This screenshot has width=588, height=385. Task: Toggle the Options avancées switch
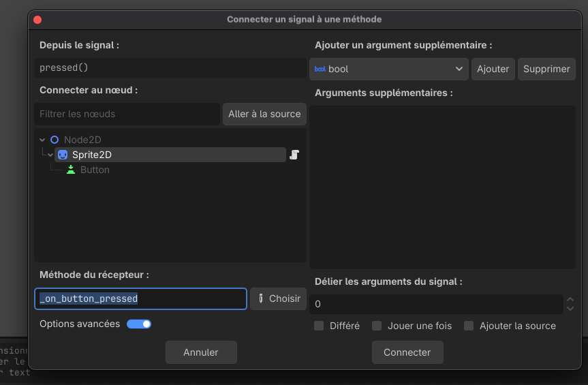pyautogui.click(x=139, y=324)
